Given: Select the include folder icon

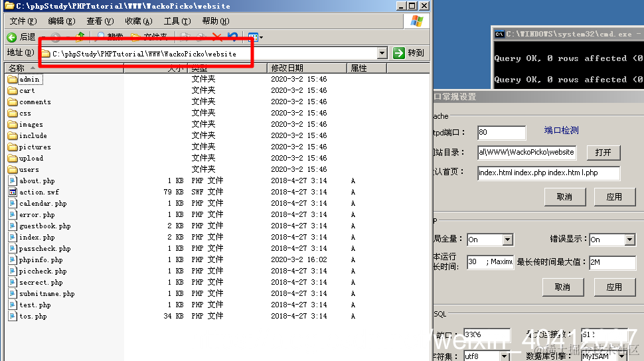Looking at the screenshot, I should pyautogui.click(x=13, y=135).
